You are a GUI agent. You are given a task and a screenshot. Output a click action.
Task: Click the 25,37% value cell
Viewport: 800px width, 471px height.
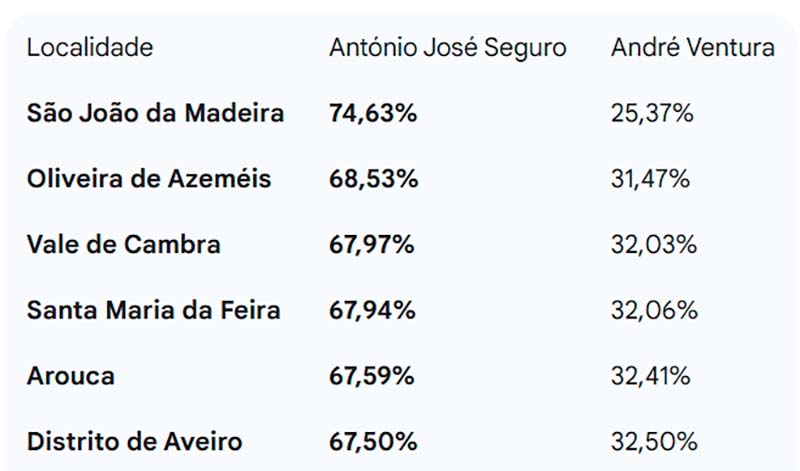click(652, 113)
